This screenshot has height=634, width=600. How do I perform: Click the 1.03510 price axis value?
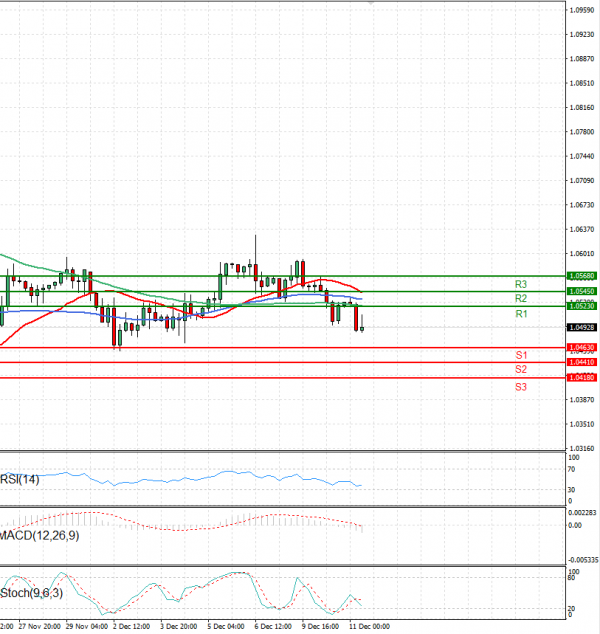coord(582,424)
